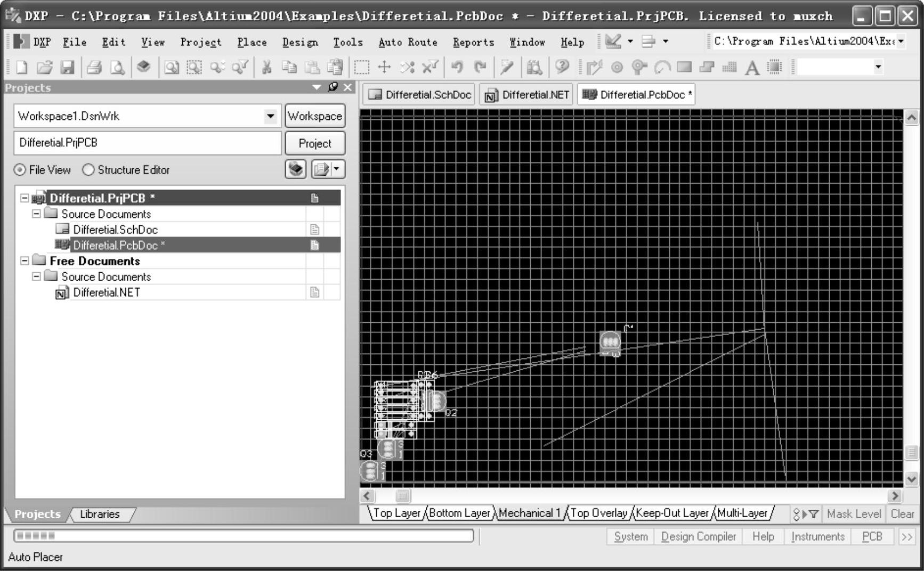
Task: Activate the Select Inside Area tool
Action: point(362,67)
